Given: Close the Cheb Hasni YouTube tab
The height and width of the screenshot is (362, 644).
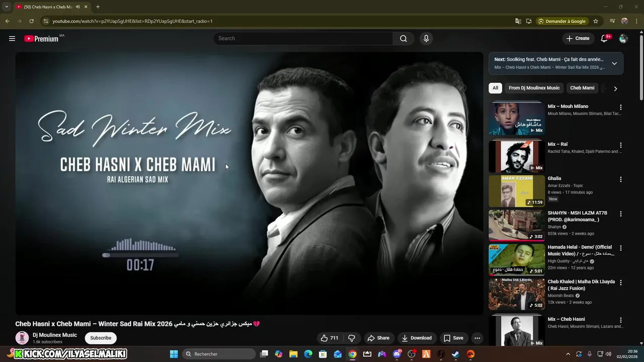Looking at the screenshot, I should [x=86, y=7].
